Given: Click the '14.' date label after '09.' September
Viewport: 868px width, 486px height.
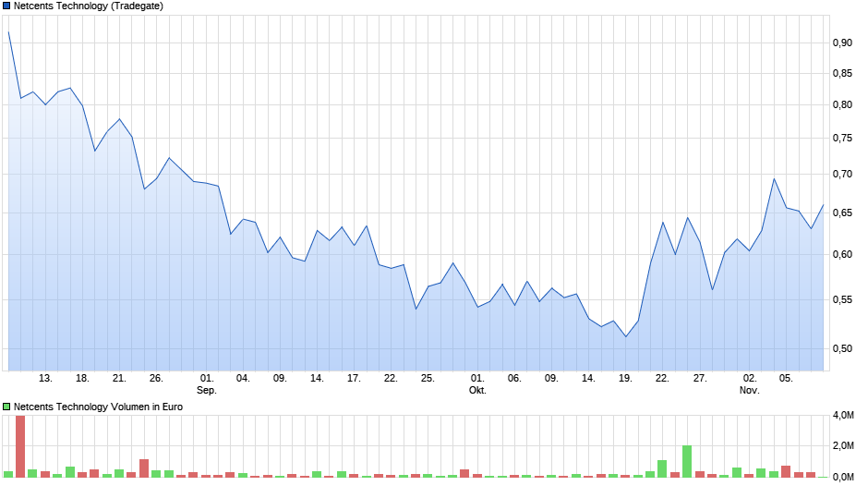Looking at the screenshot, I should coord(317,378).
